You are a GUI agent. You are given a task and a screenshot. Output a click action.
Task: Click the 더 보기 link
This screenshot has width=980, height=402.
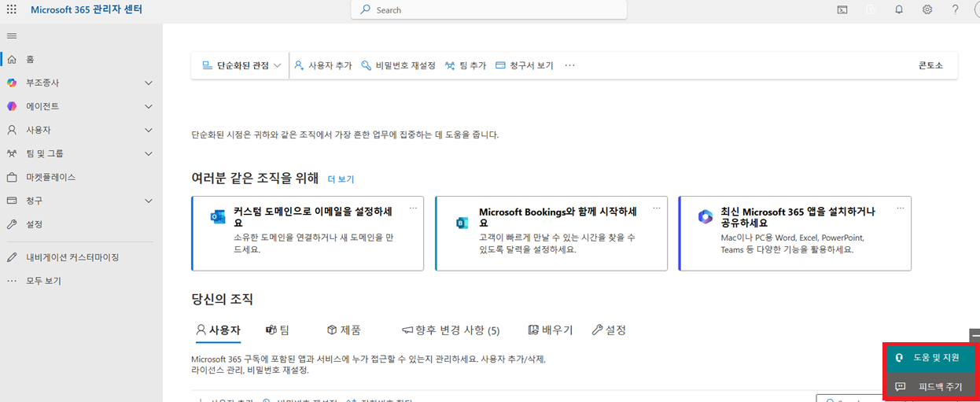[341, 179]
